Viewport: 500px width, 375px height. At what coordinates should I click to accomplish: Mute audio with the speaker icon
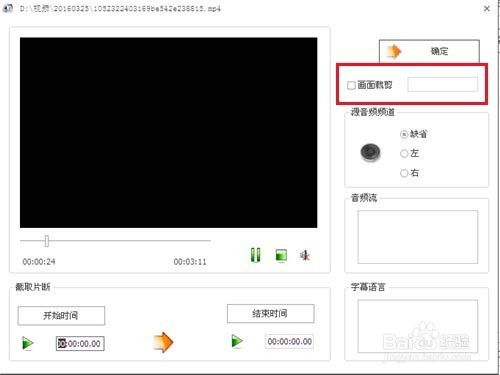(x=305, y=256)
